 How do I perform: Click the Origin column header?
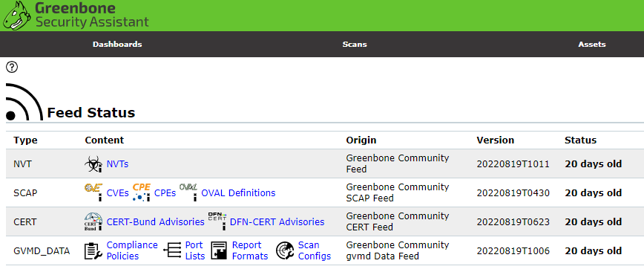[361, 140]
